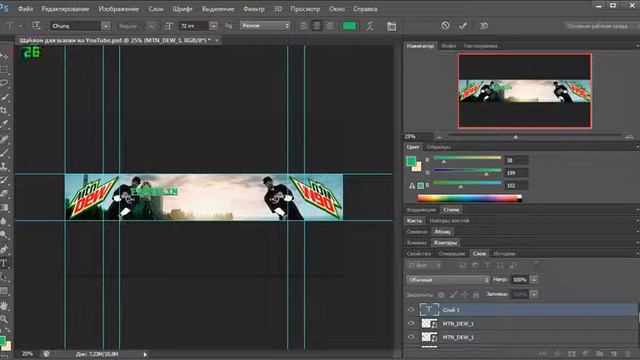Select the Zoom tool
This screenshot has height=360, width=640.
pos(4,319)
